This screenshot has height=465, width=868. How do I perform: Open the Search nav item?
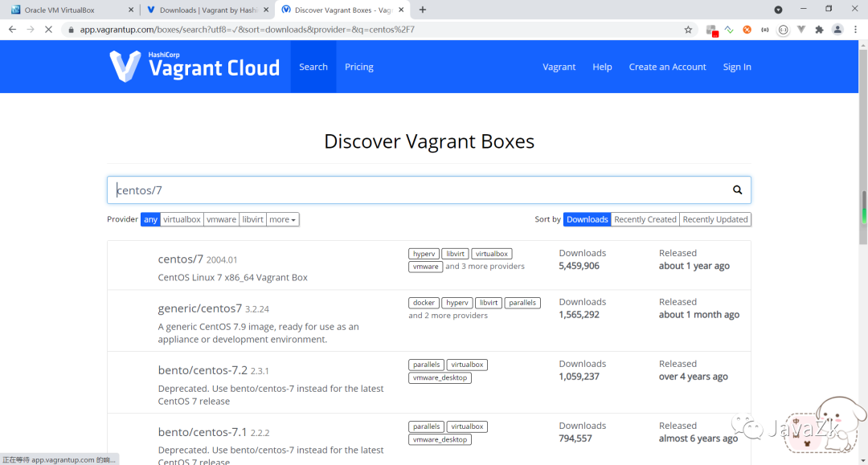point(313,67)
